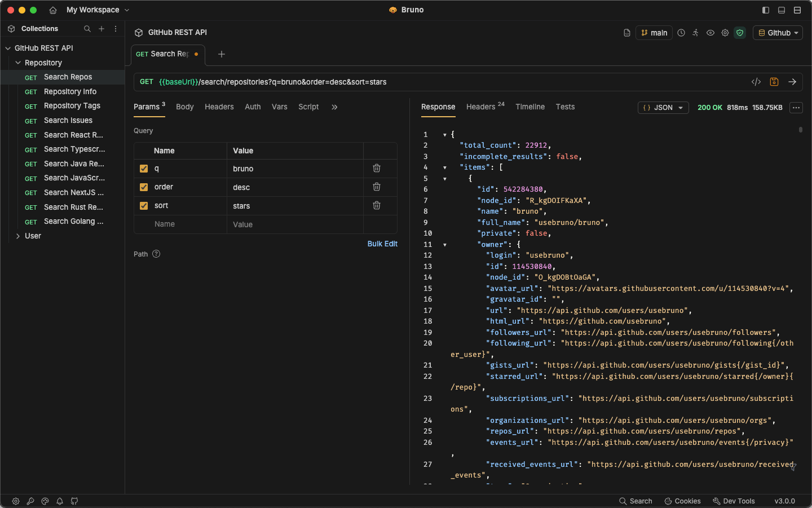Go to the home screen icon
The height and width of the screenshot is (508, 812).
pos(53,10)
